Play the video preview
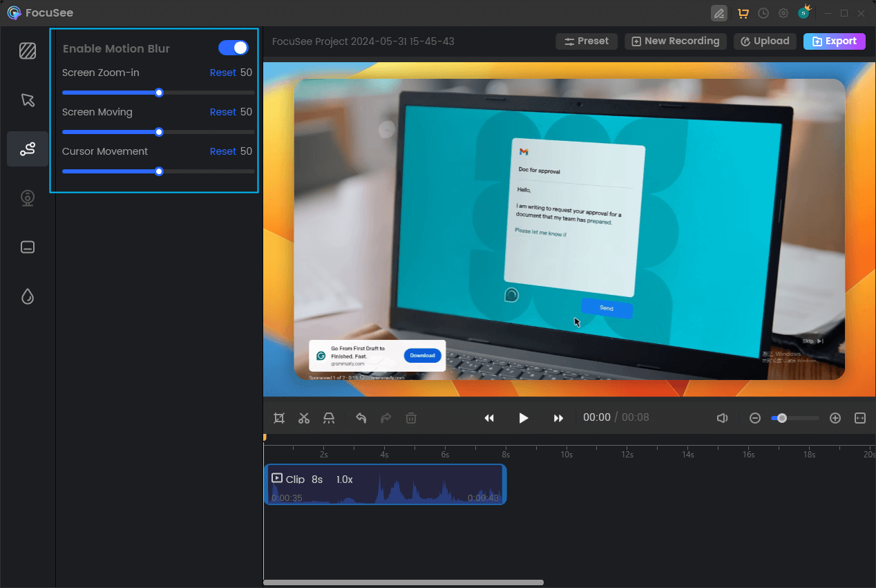The width and height of the screenshot is (876, 588). click(524, 418)
